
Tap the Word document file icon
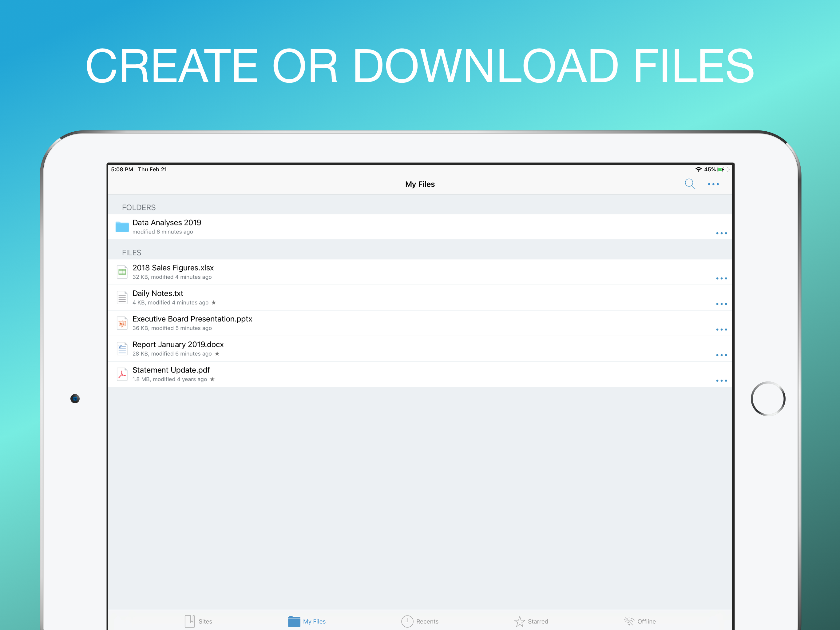point(122,349)
